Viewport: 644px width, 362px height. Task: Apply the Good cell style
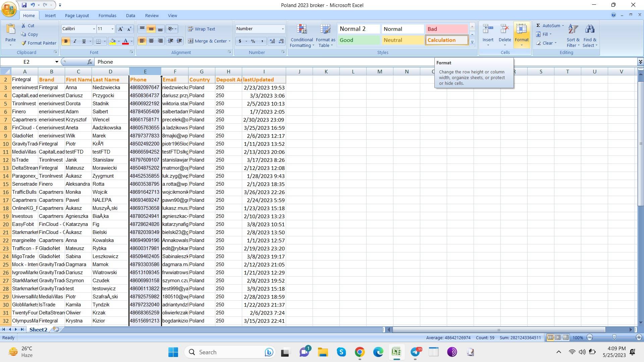coord(359,40)
